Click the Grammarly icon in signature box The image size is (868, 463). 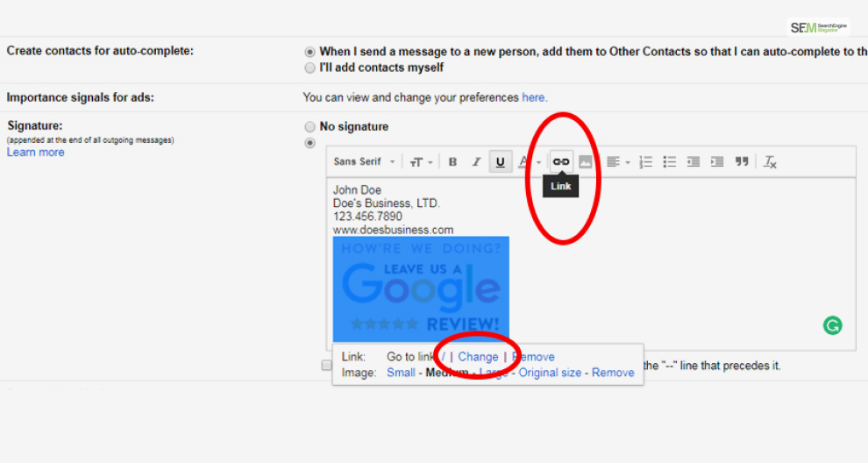click(832, 325)
